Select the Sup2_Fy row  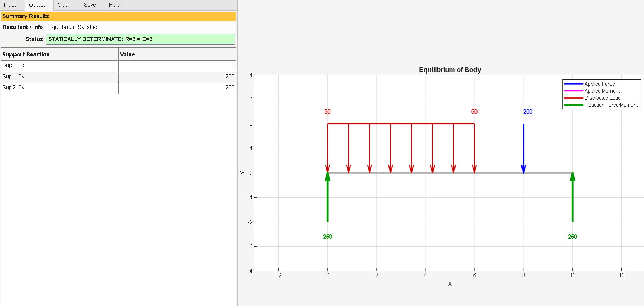118,88
